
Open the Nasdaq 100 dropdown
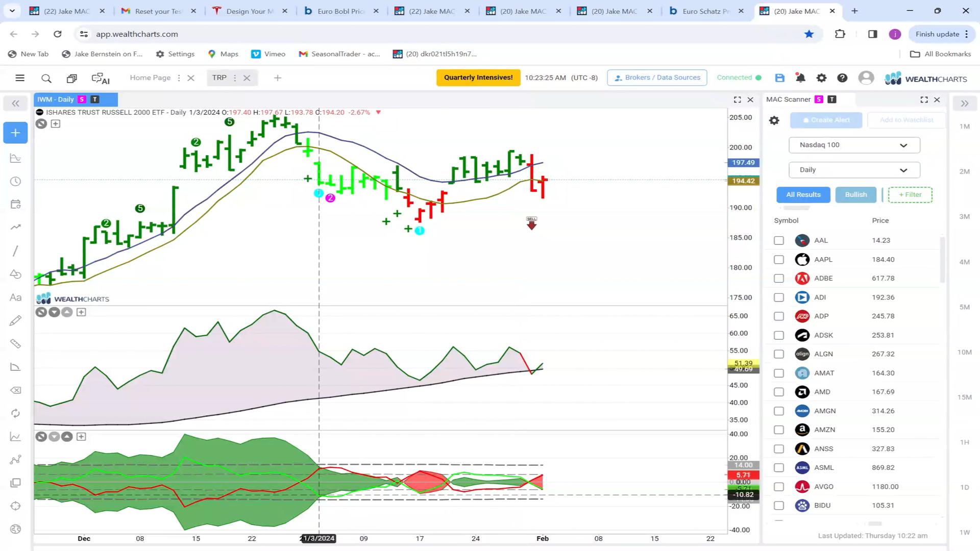(x=854, y=145)
